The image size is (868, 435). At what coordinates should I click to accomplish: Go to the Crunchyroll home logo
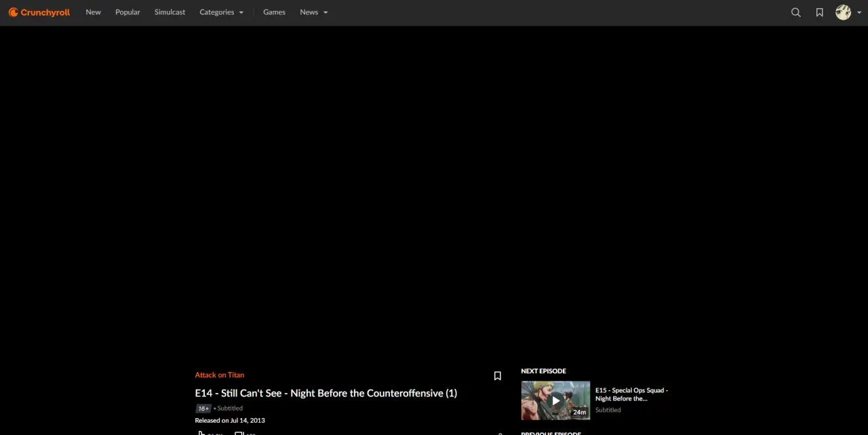pyautogui.click(x=39, y=12)
